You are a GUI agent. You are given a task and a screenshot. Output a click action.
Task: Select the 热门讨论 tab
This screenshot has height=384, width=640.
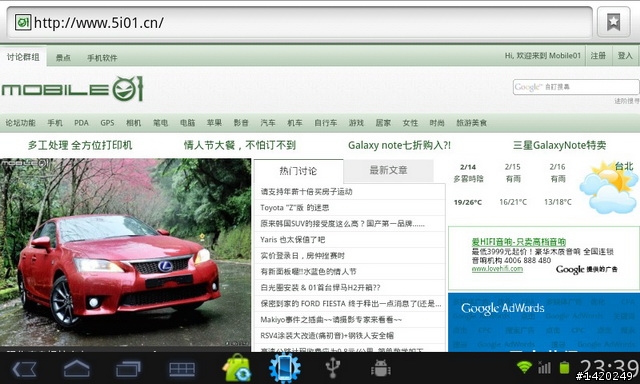click(298, 171)
